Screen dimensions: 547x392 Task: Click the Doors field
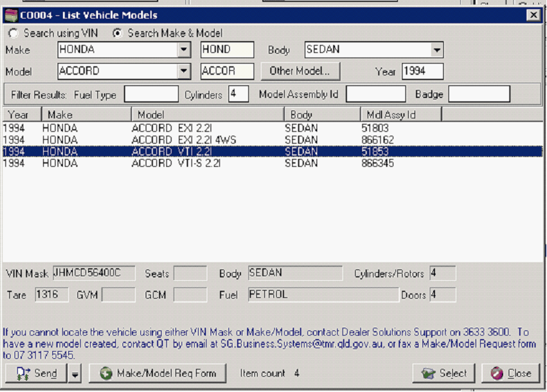[x=442, y=295]
